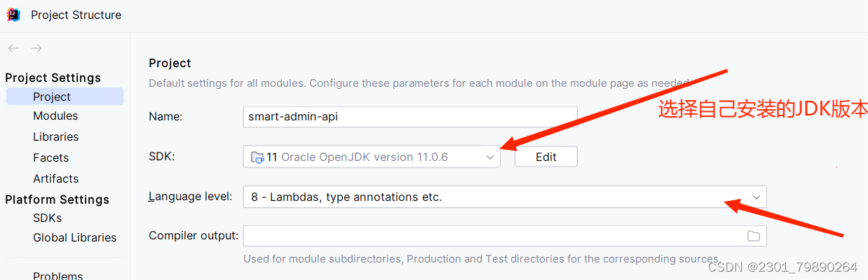Click the Compiler output path field
The width and height of the screenshot is (868, 280).
[491, 236]
